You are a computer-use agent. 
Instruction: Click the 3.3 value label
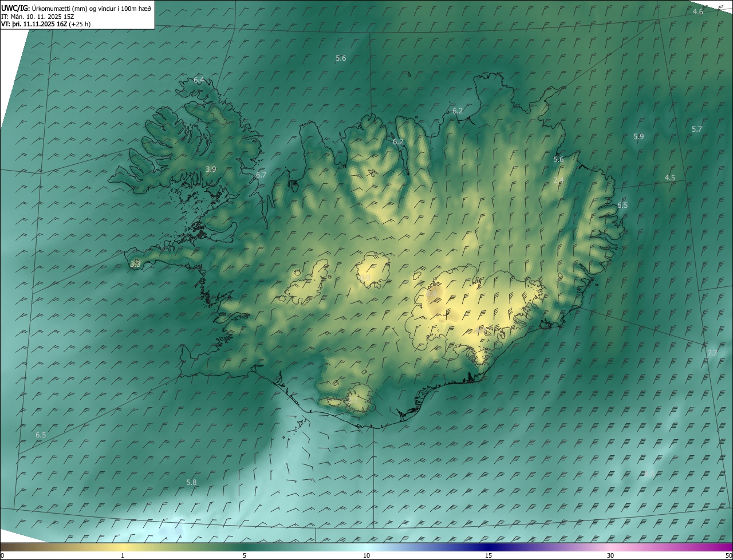pos(135,264)
